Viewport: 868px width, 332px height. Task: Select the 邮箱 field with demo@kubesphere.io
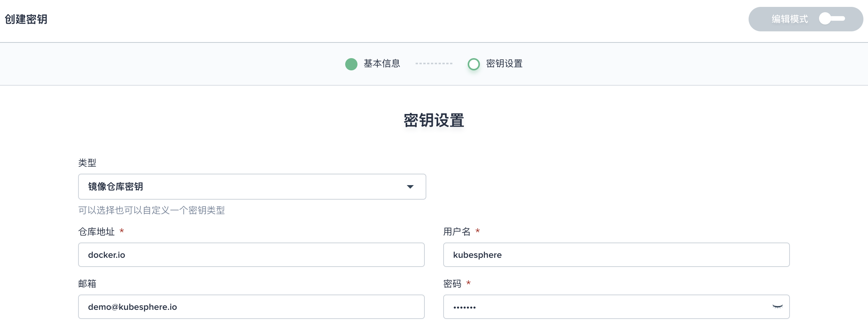tap(251, 307)
